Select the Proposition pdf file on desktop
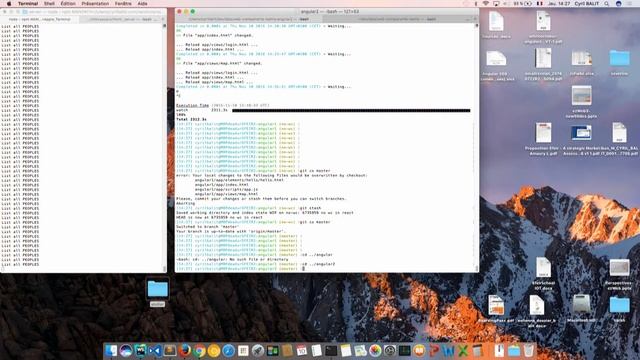 pos(543,133)
